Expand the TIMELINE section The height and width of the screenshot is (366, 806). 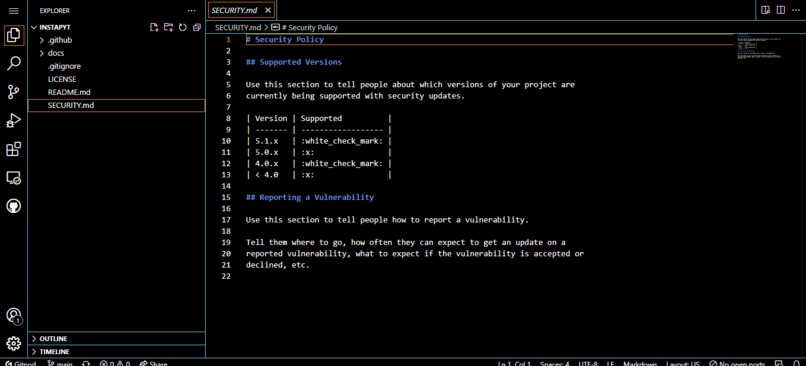[116, 352]
